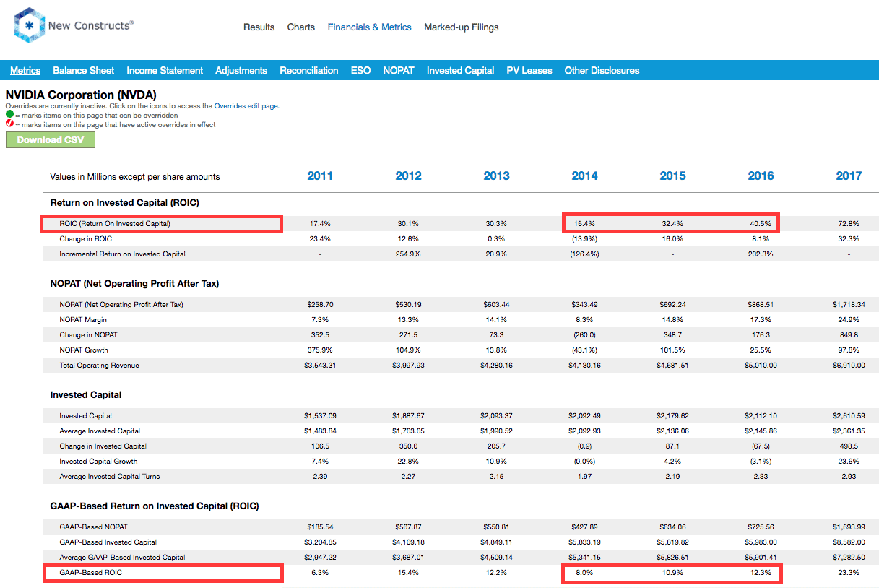
Task: Click the Average Invested Capital row label
Action: point(100,431)
